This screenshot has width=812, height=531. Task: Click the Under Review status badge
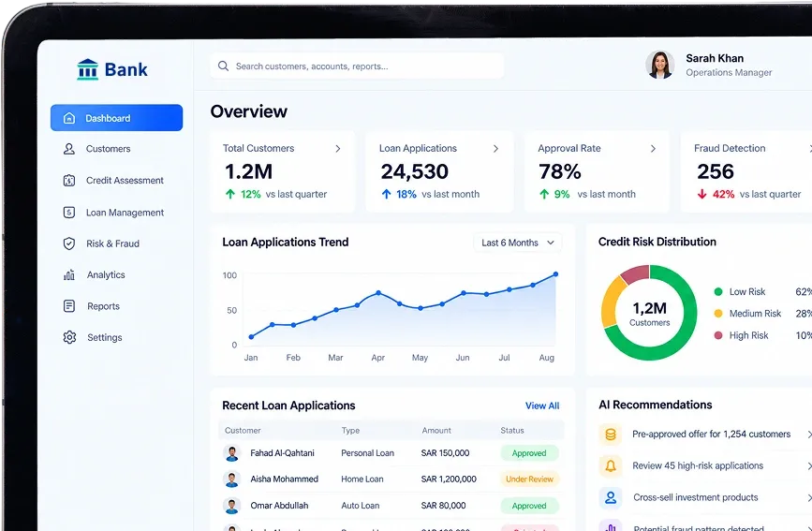(529, 479)
